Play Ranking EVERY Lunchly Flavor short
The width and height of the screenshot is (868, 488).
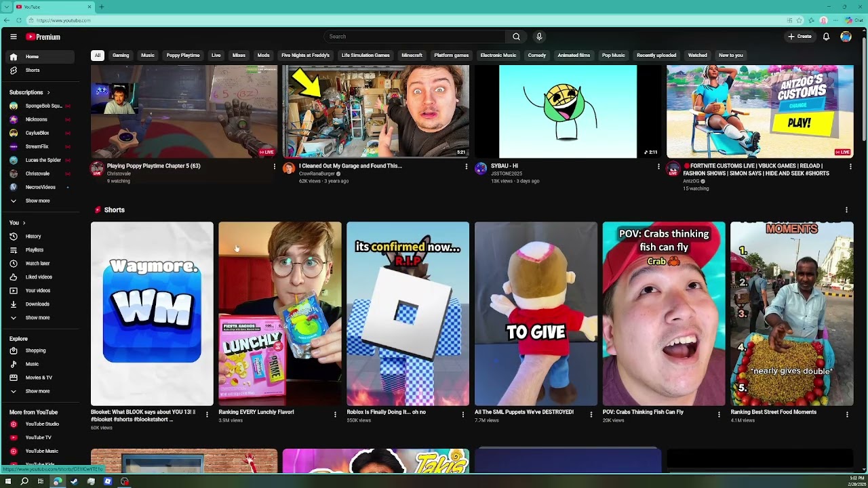(x=280, y=314)
